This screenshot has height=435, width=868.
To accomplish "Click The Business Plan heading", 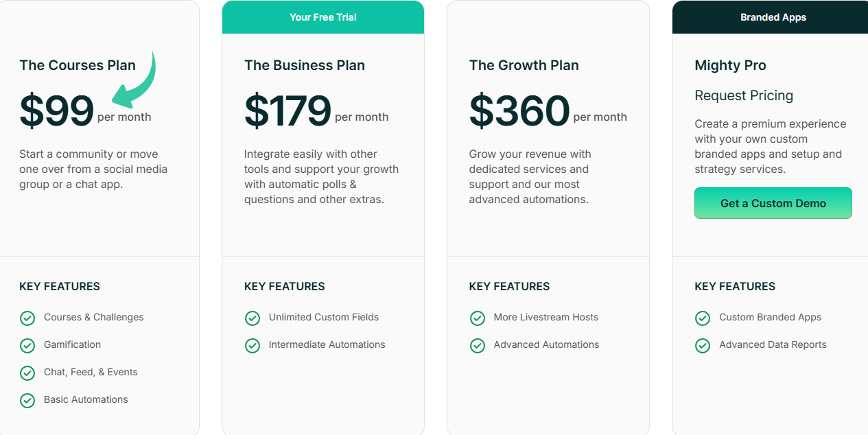I will (305, 65).
